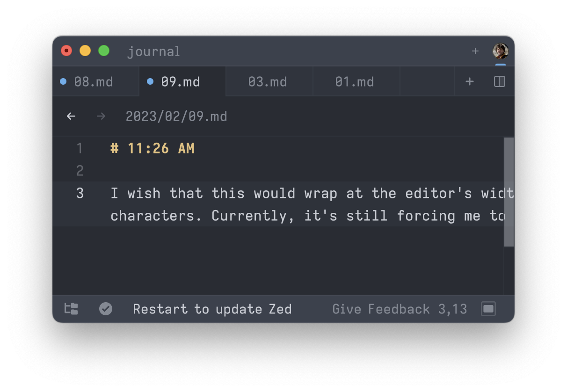Click Restart to update Zed
The image size is (567, 392).
click(x=212, y=309)
